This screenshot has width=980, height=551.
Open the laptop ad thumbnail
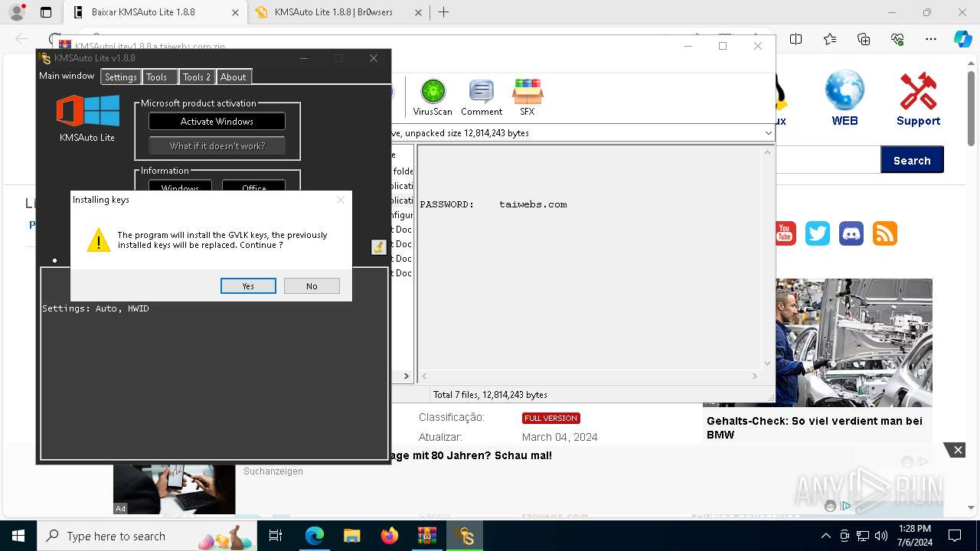(x=175, y=488)
